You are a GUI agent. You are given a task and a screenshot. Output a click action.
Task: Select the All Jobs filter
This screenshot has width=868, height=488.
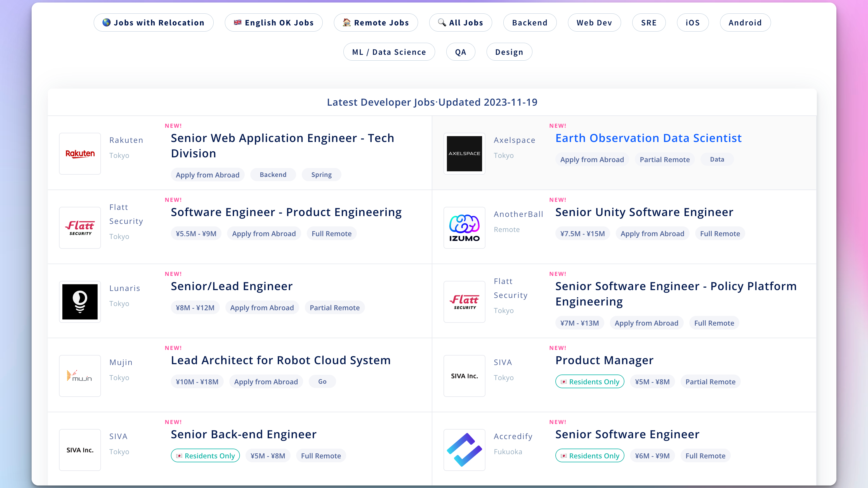(x=461, y=23)
